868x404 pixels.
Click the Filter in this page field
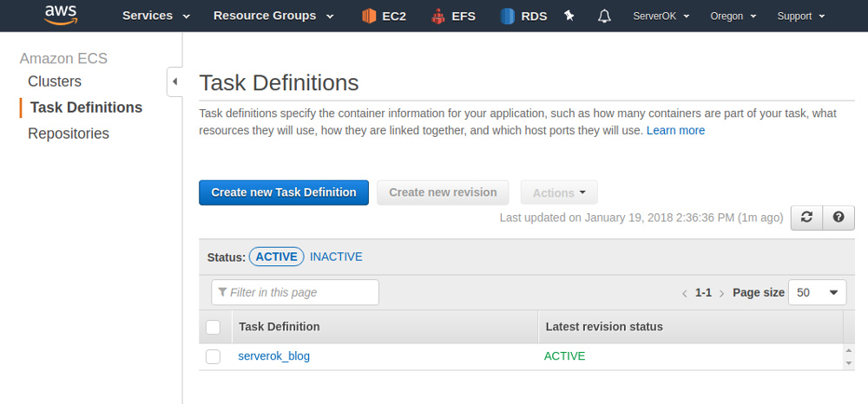(x=295, y=292)
